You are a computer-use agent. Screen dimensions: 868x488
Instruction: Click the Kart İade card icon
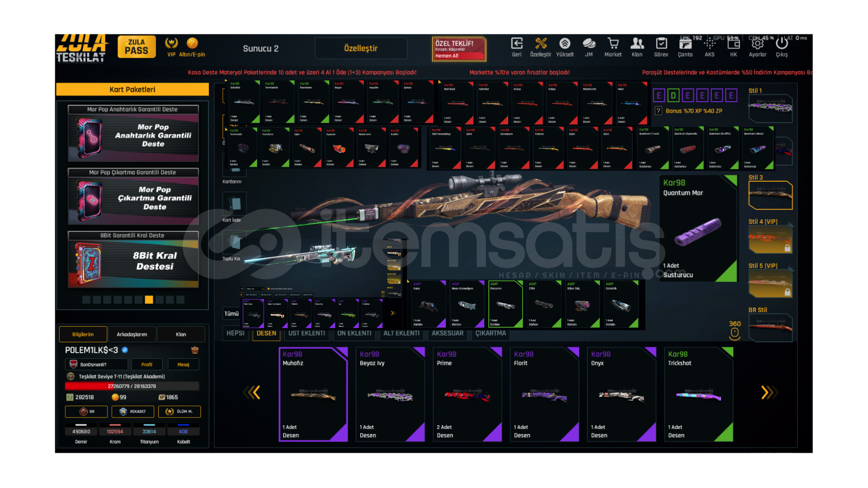tap(235, 204)
